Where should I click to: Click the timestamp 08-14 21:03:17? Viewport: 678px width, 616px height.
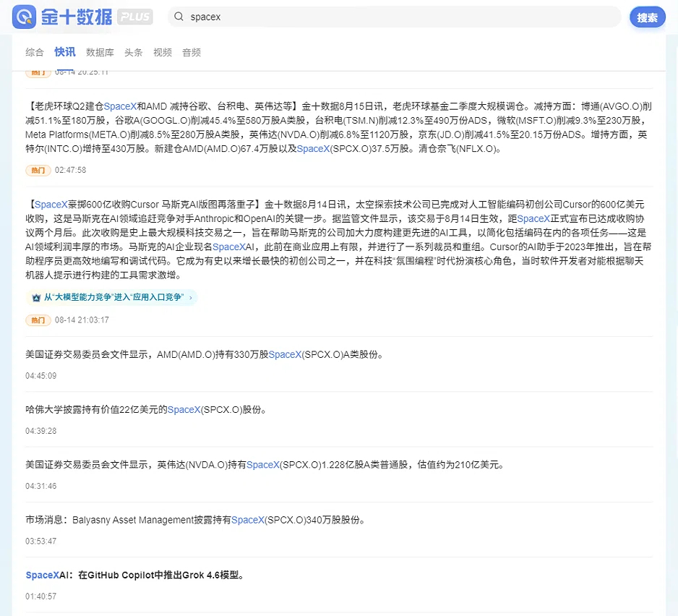pyautogui.click(x=82, y=320)
